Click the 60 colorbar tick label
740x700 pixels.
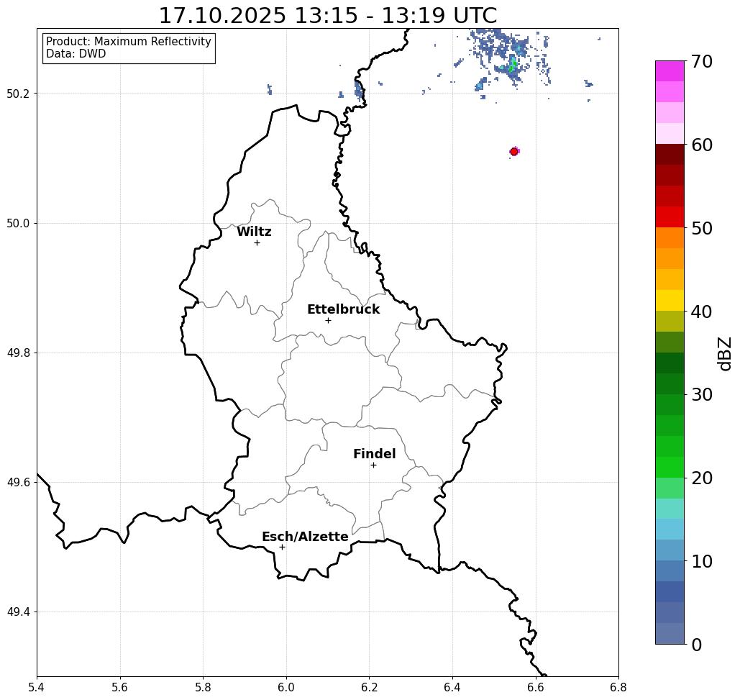point(701,145)
